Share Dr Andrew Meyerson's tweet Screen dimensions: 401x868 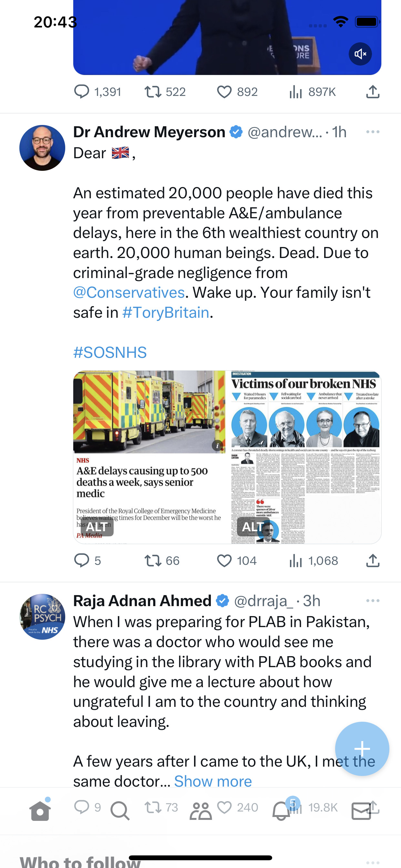click(x=373, y=561)
